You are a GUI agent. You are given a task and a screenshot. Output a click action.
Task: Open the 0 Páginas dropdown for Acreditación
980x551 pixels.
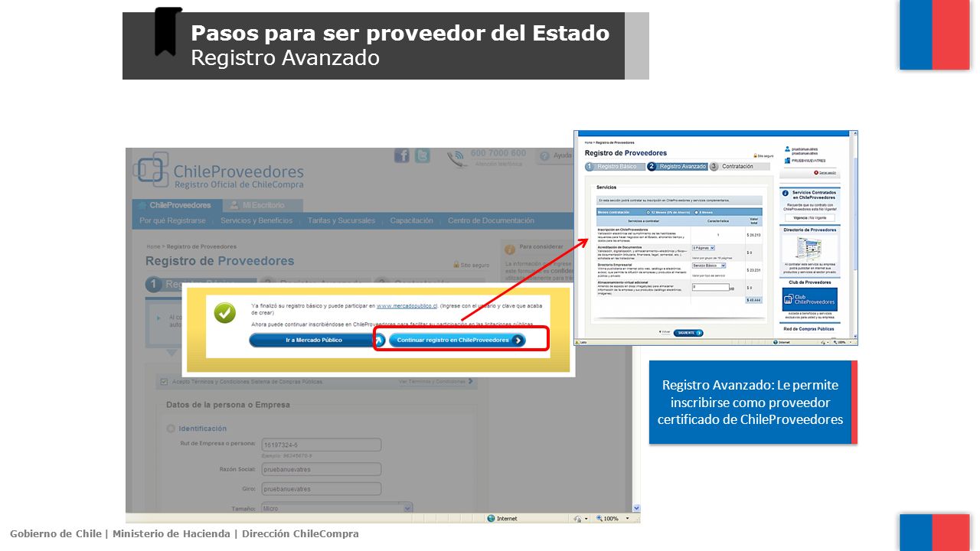click(703, 248)
